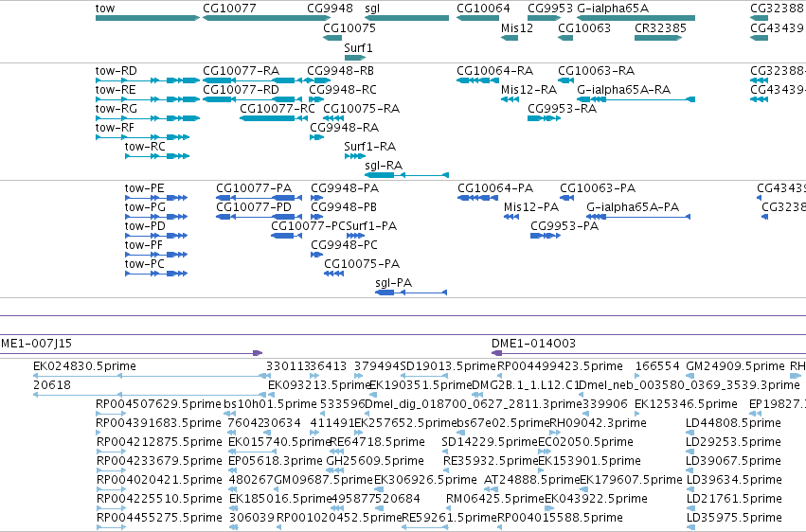Click the CG10063 gene feature
The height and width of the screenshot is (532, 806).
(565, 38)
